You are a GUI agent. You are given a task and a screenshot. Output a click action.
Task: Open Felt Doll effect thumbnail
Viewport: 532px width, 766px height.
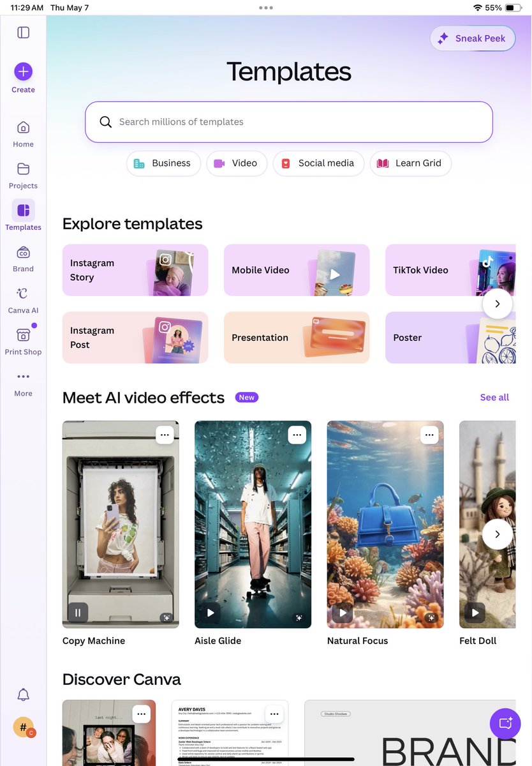click(x=487, y=525)
